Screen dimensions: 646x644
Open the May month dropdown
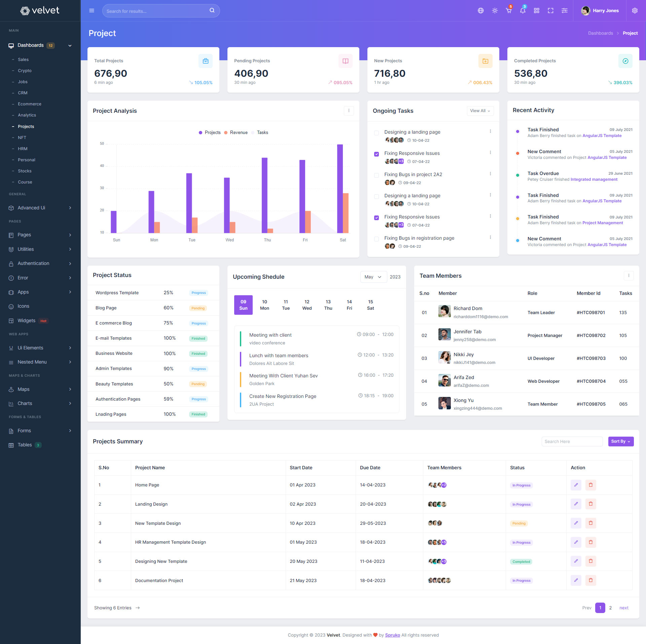click(x=373, y=277)
